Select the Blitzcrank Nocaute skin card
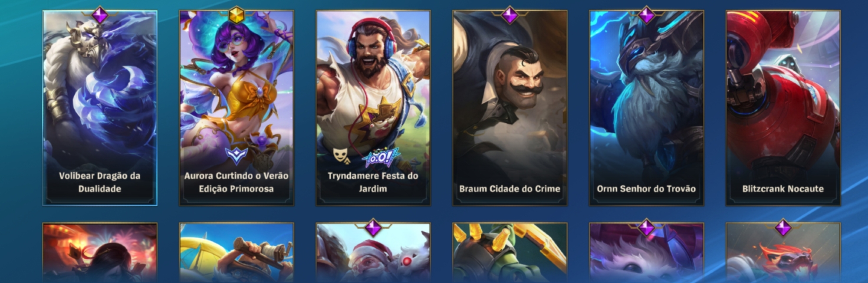Viewport: 868px width, 283px height. click(783, 108)
